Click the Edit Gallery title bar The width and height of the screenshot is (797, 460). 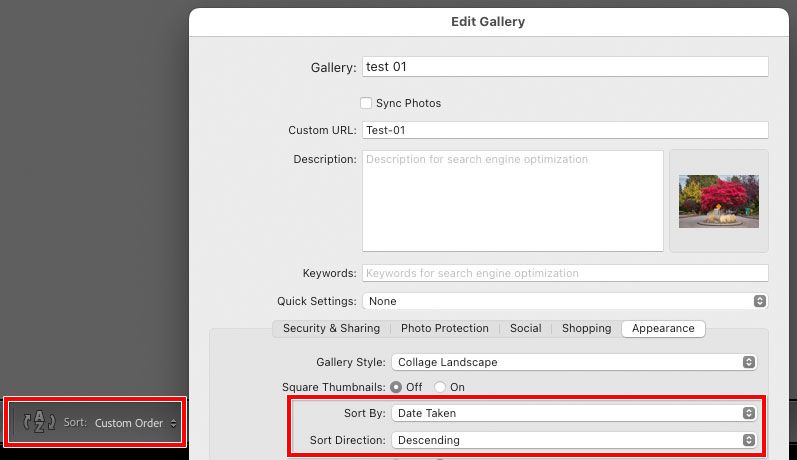488,21
